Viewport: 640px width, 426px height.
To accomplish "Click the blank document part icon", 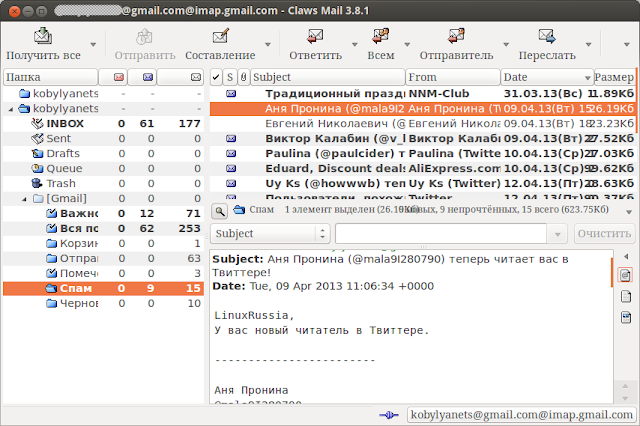I will [626, 296].
